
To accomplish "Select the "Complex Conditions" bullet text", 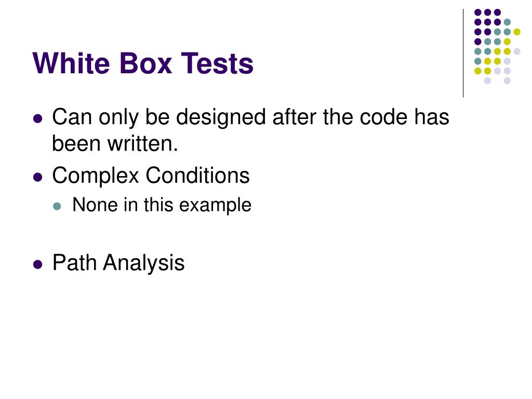I will [151, 176].
